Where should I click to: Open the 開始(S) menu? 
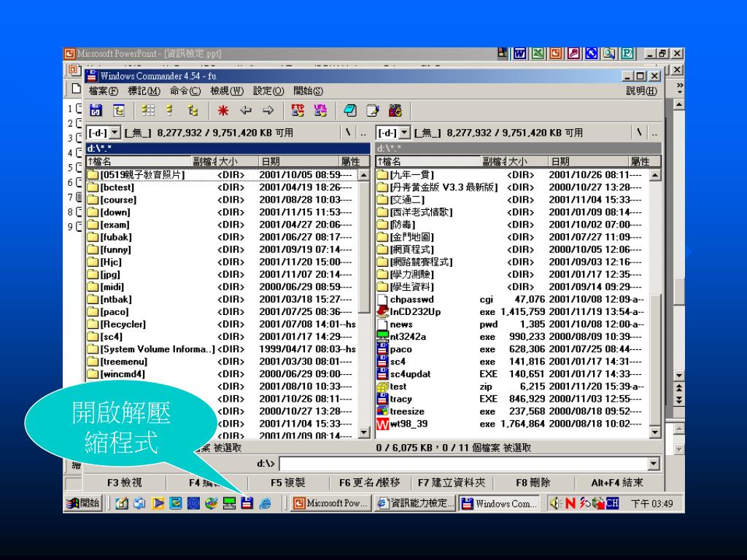309,91
